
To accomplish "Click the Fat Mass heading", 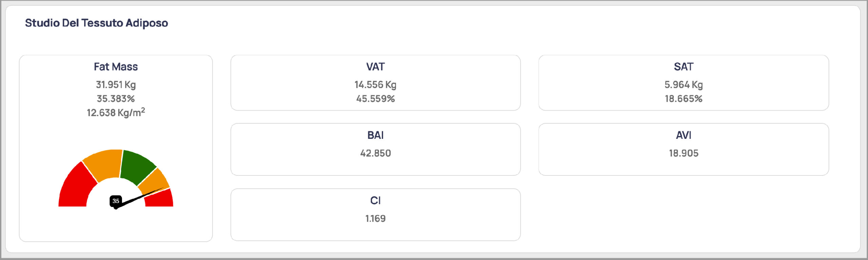I will pyautogui.click(x=116, y=67).
